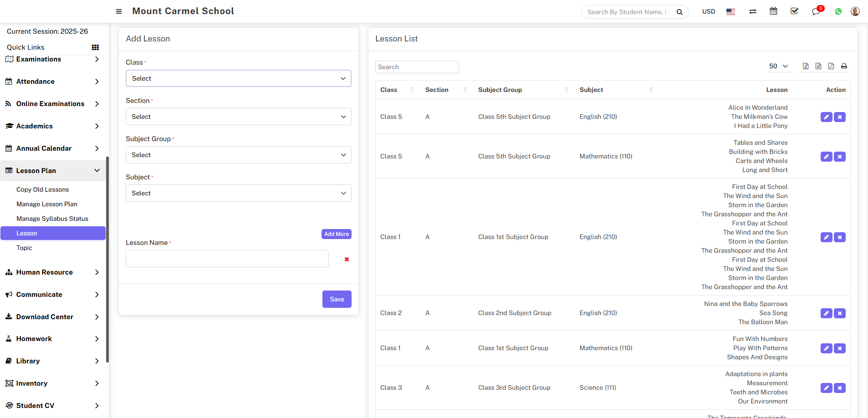The height and width of the screenshot is (418, 868).
Task: Open chat messages notification icon
Action: point(816,12)
